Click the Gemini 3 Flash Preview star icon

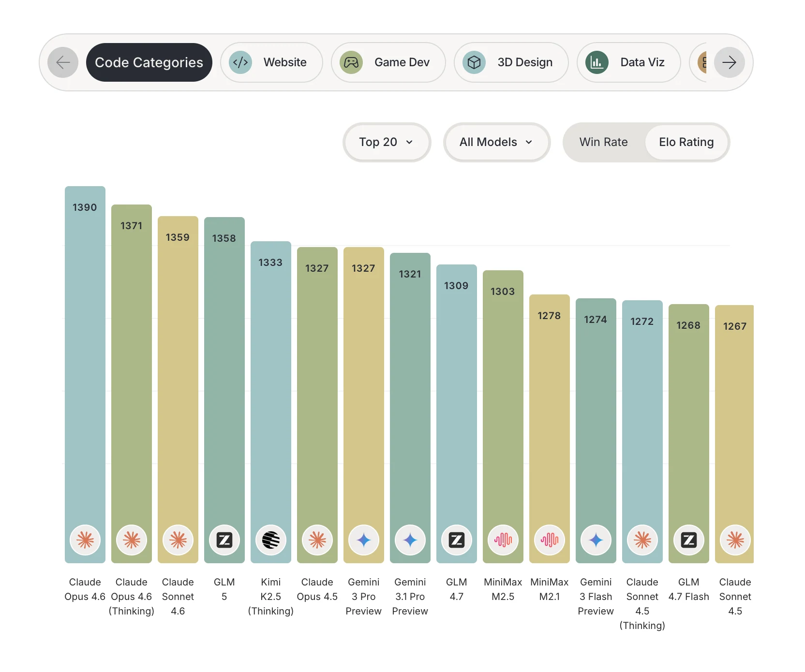(x=596, y=540)
